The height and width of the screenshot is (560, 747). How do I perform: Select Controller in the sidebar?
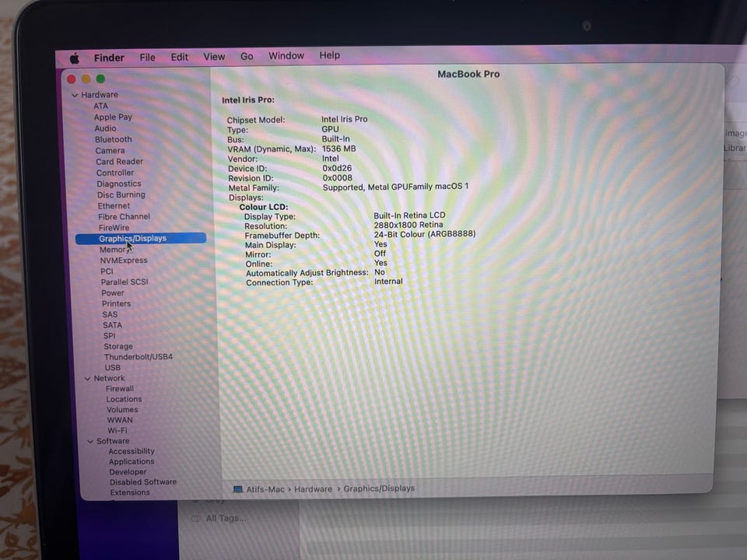pos(115,173)
